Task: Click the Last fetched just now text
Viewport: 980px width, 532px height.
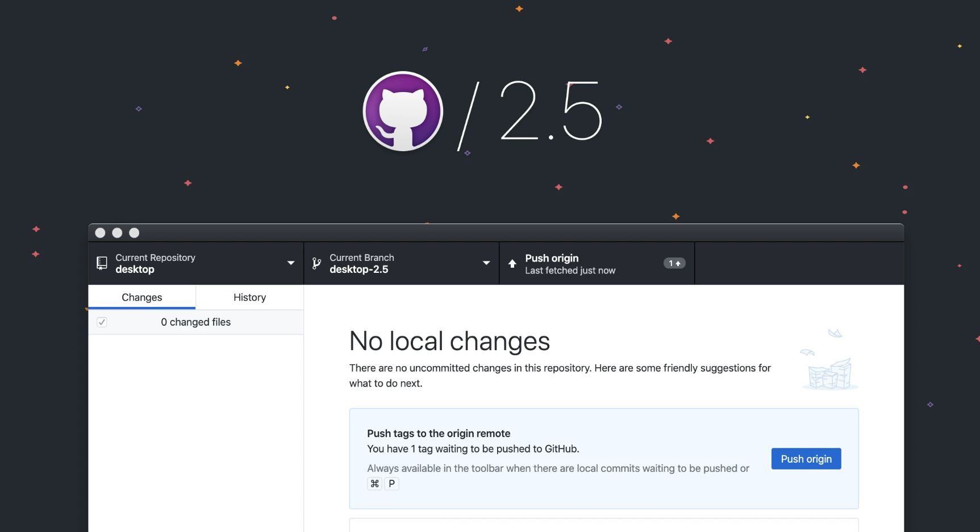Action: [x=570, y=271]
